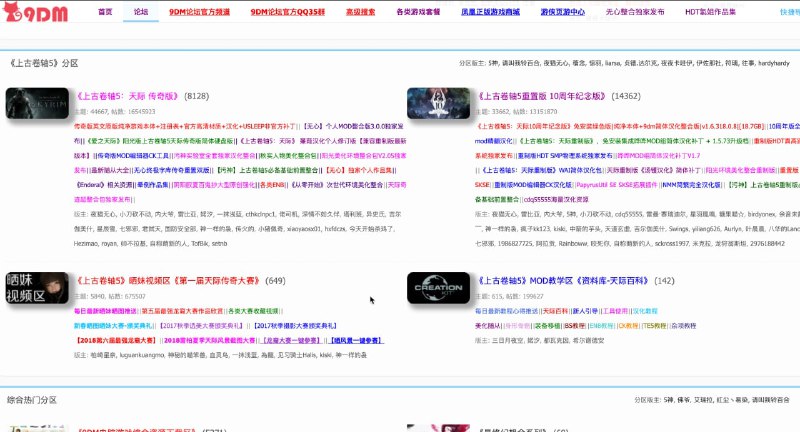Open 凤凰正版游戏商城 nav link
The height and width of the screenshot is (432, 800).
click(x=490, y=12)
